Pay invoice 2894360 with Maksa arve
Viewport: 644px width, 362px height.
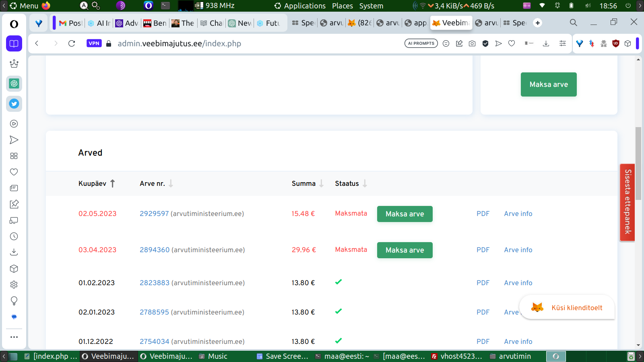coord(405,250)
